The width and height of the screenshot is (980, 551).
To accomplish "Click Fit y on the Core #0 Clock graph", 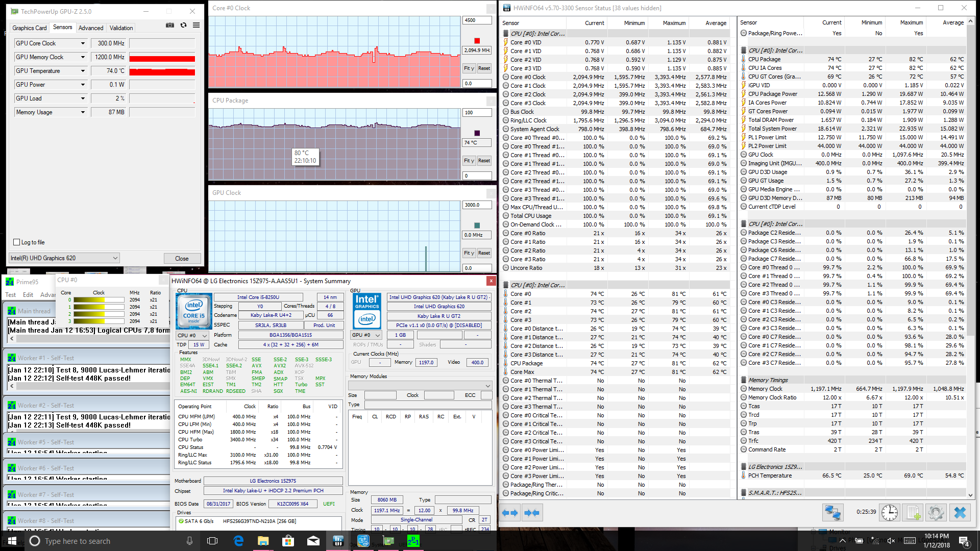I will 469,68.
